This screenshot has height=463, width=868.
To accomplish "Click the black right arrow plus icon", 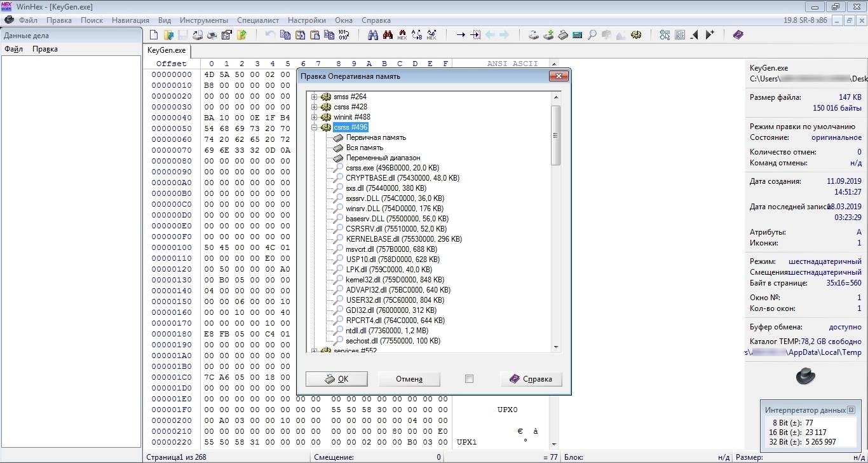I will click(x=710, y=35).
